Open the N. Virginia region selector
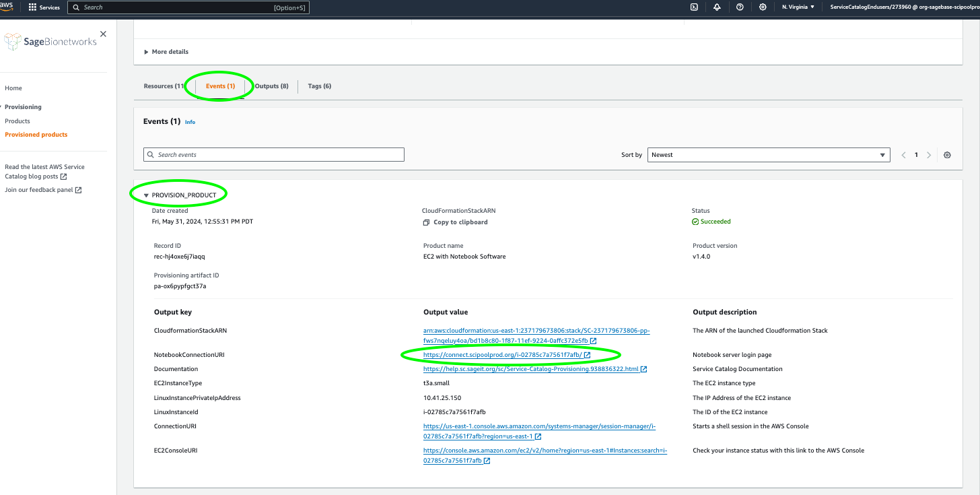Screen dimensions: 980x495 (x=798, y=7)
